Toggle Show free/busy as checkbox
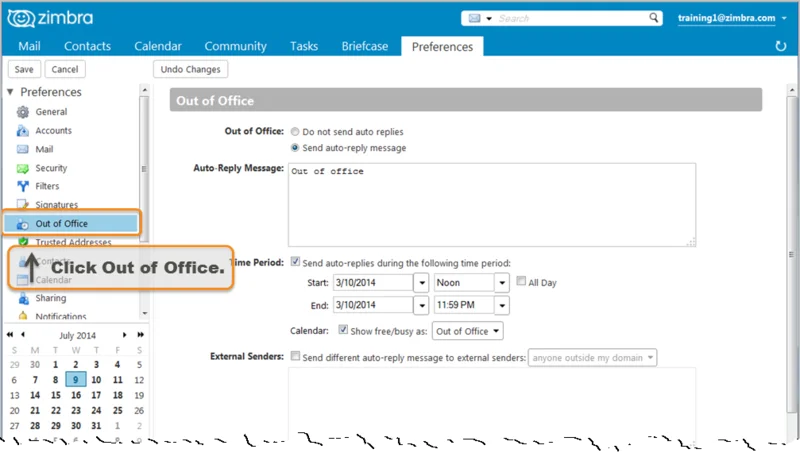Viewport: 800px width, 453px height. 343,330
